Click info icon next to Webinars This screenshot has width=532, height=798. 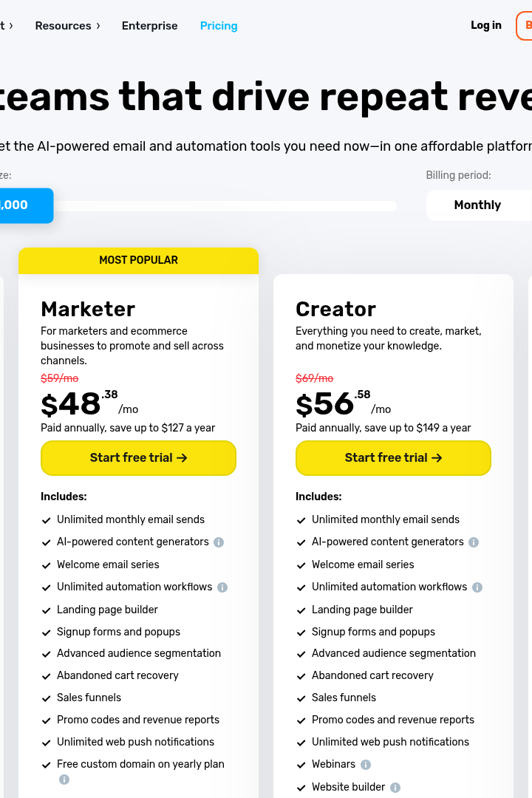[366, 765]
